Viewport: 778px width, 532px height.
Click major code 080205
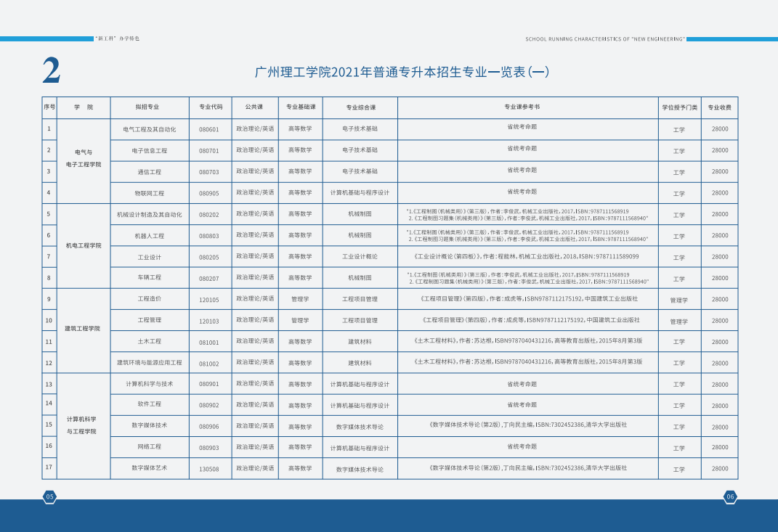tap(209, 258)
